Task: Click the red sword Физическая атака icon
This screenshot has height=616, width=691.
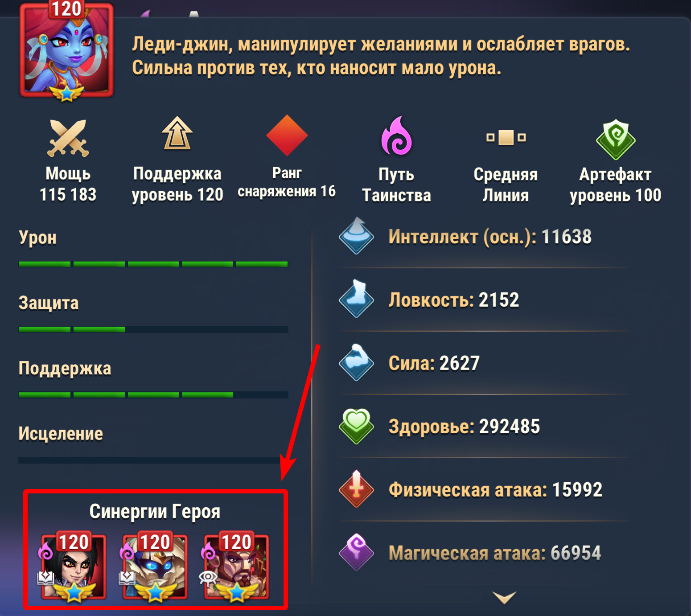Action: click(x=356, y=489)
